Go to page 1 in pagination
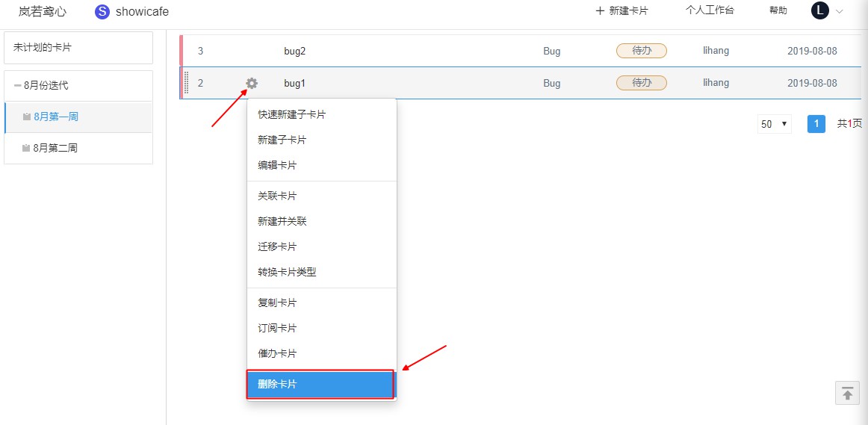This screenshot has height=425, width=868. [x=816, y=124]
